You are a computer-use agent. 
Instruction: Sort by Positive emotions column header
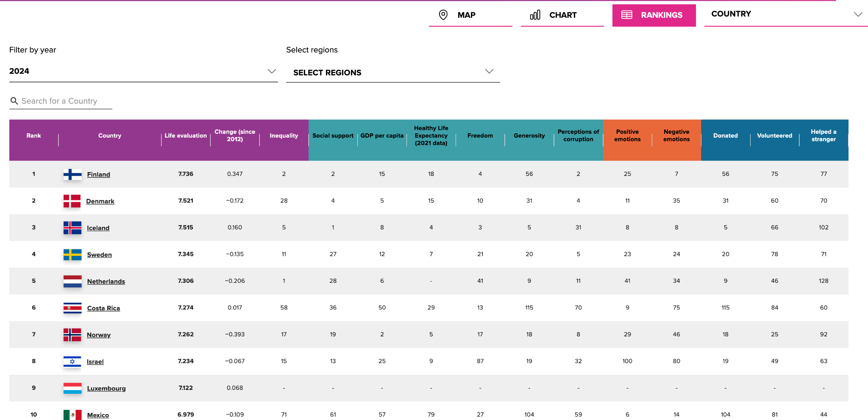pyautogui.click(x=627, y=135)
